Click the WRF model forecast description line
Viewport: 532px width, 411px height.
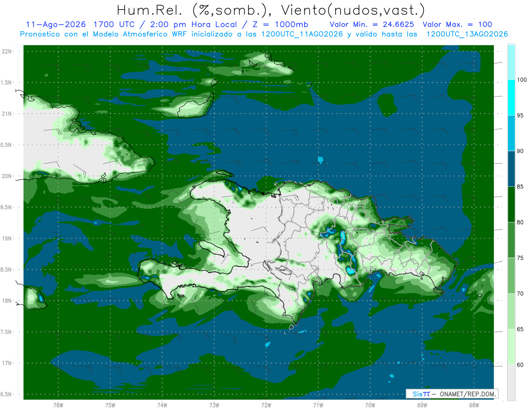click(264, 34)
